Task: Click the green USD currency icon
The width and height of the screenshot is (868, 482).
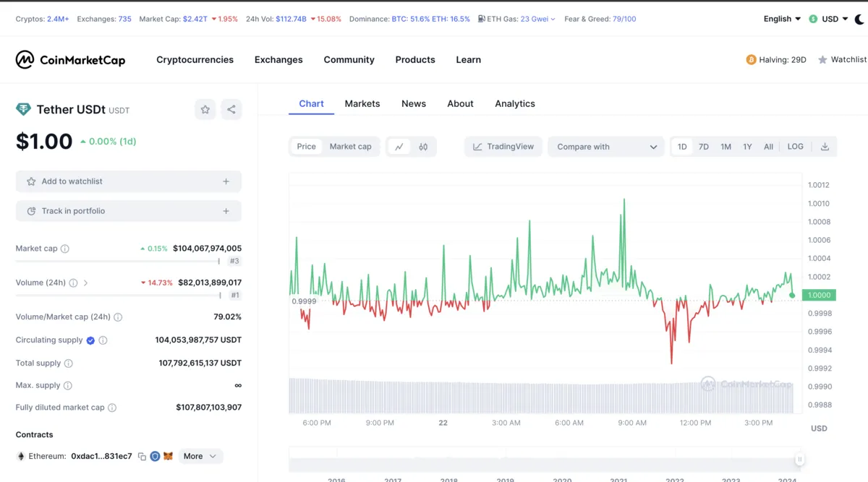Action: [813, 19]
